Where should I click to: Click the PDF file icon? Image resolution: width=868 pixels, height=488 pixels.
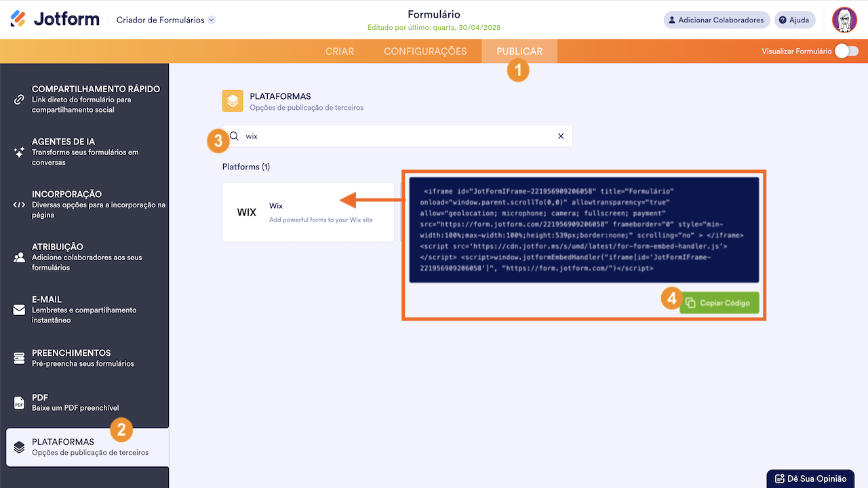point(19,403)
